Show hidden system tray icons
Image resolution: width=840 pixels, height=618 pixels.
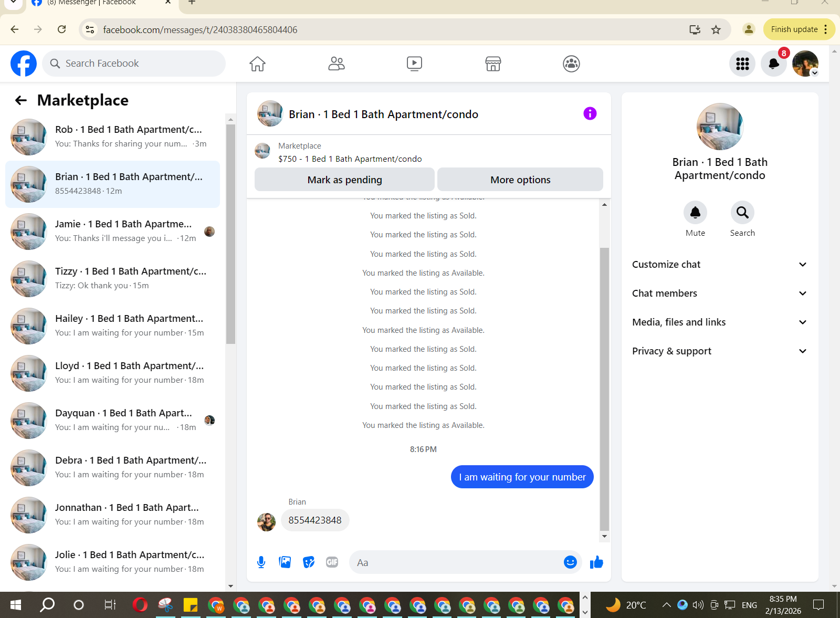[x=666, y=605]
